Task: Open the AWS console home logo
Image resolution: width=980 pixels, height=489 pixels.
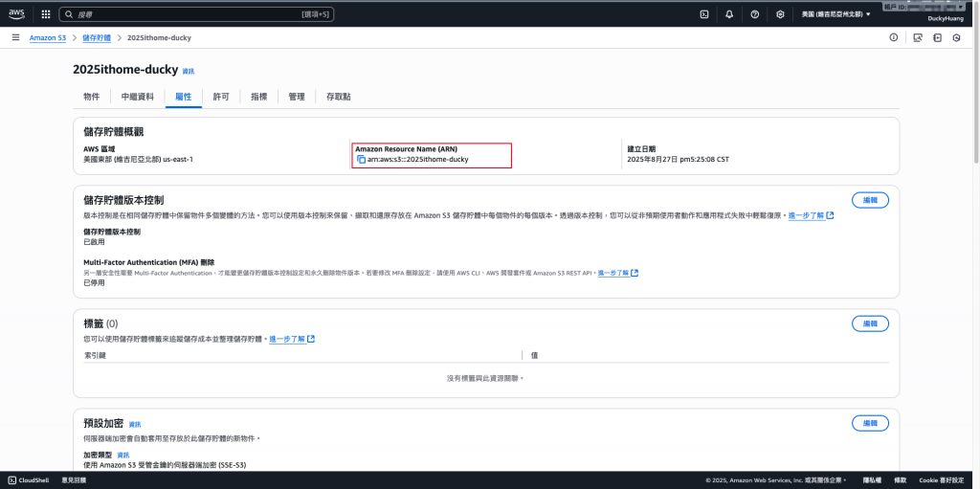Action: [16, 13]
